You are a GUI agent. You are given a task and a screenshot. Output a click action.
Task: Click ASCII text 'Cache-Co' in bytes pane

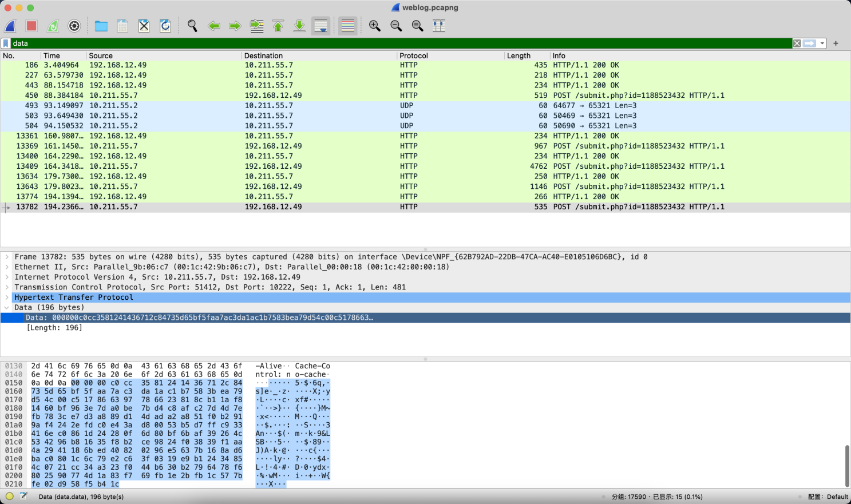click(x=312, y=366)
